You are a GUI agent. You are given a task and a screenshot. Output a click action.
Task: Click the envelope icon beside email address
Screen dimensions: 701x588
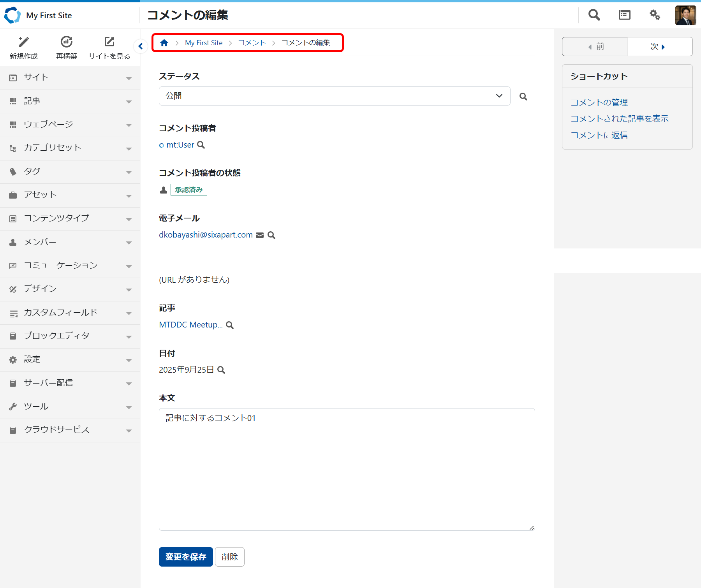tap(260, 235)
